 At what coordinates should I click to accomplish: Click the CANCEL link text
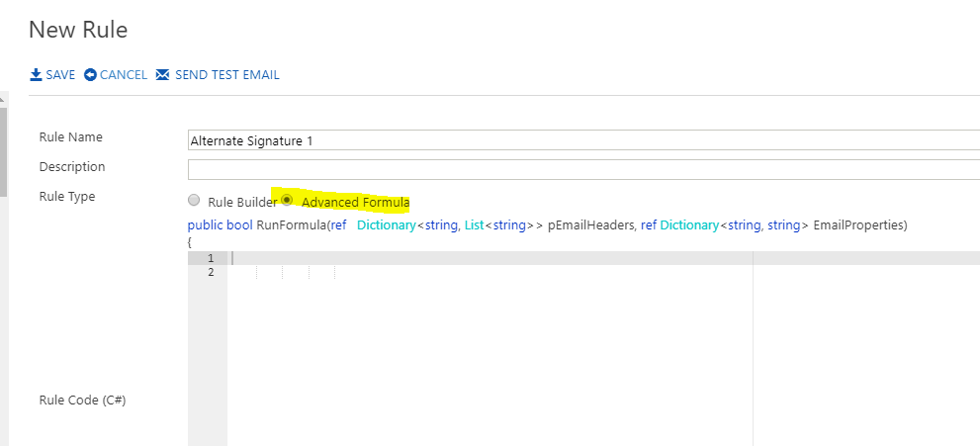(x=124, y=75)
